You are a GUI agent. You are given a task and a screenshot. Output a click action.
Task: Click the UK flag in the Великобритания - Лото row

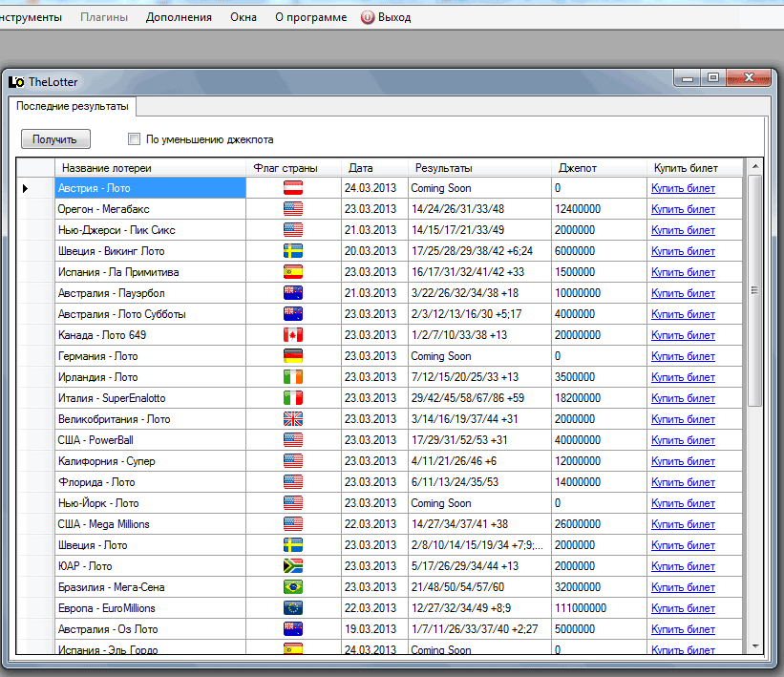point(293,419)
